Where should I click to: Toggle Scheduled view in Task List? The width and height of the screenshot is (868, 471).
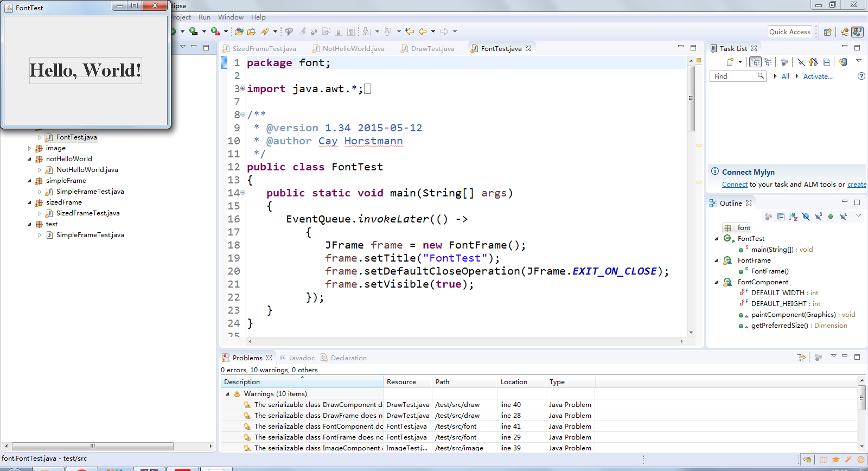[768, 62]
